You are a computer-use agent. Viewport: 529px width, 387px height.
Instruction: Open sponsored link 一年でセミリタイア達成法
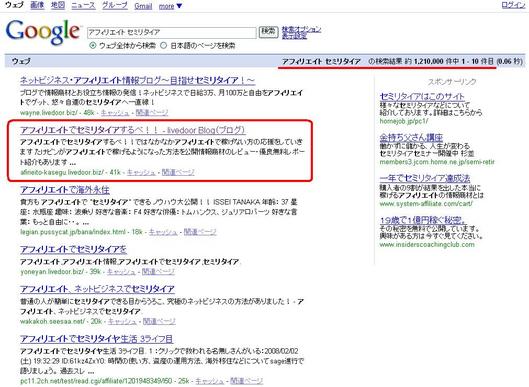click(x=425, y=178)
